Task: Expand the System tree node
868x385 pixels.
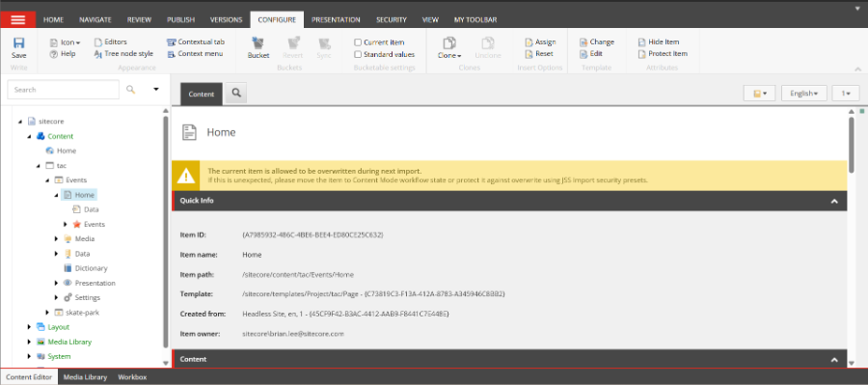Action: tap(29, 356)
